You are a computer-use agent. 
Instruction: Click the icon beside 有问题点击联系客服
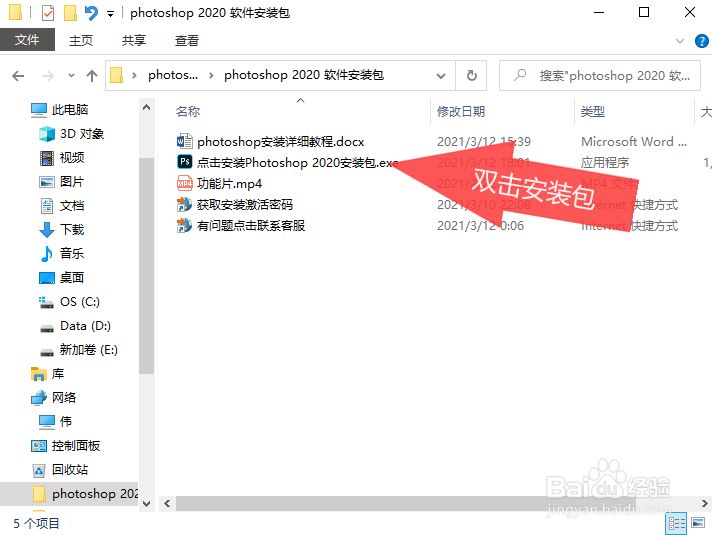point(184,225)
